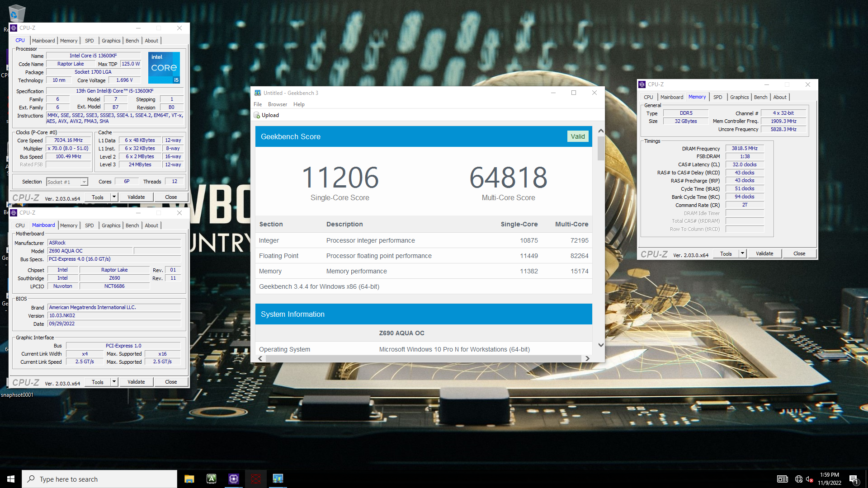Select the Geekbench taskbar icon
Image resolution: width=868 pixels, height=488 pixels.
(278, 479)
